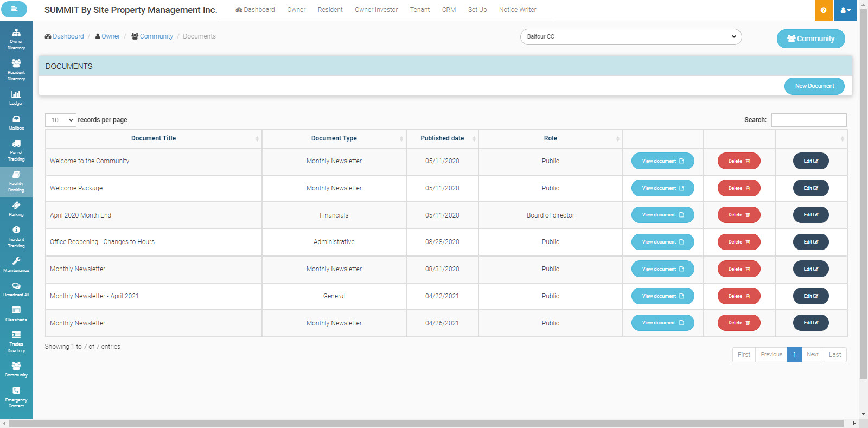Image resolution: width=868 pixels, height=428 pixels.
Task: Click the blue Community button
Action: (810, 39)
